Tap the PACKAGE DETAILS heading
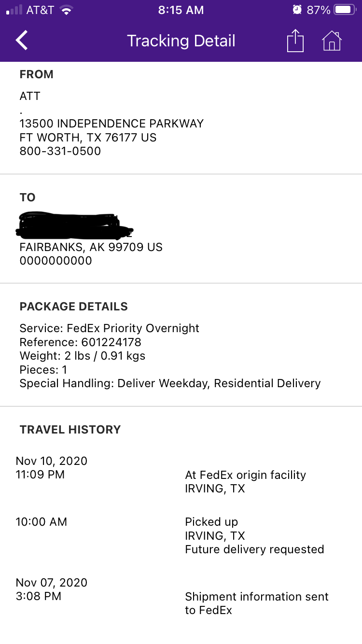Viewport: 362px width, 644px height. point(74,307)
